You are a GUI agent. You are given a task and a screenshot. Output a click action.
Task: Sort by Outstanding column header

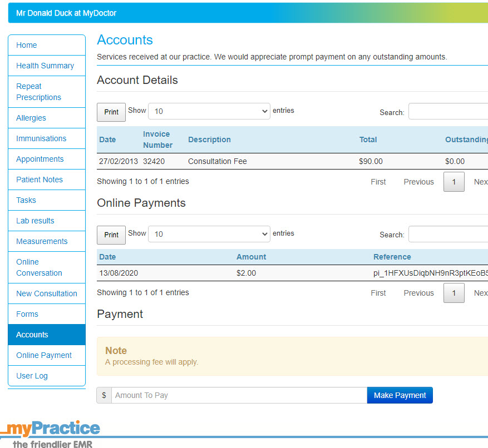tap(466, 140)
